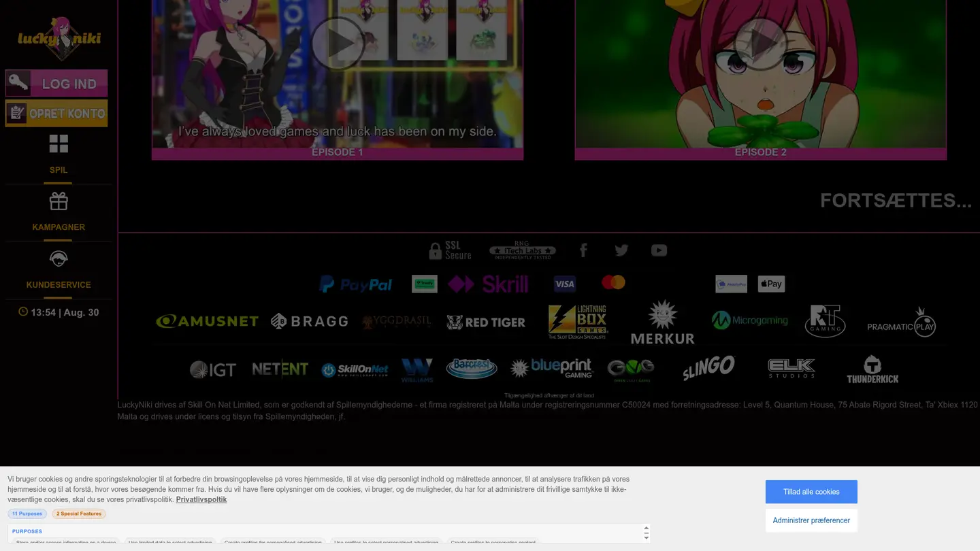Screen dimensions: 980x551
Task: Click the Apple Pay logo
Action: [x=771, y=284]
